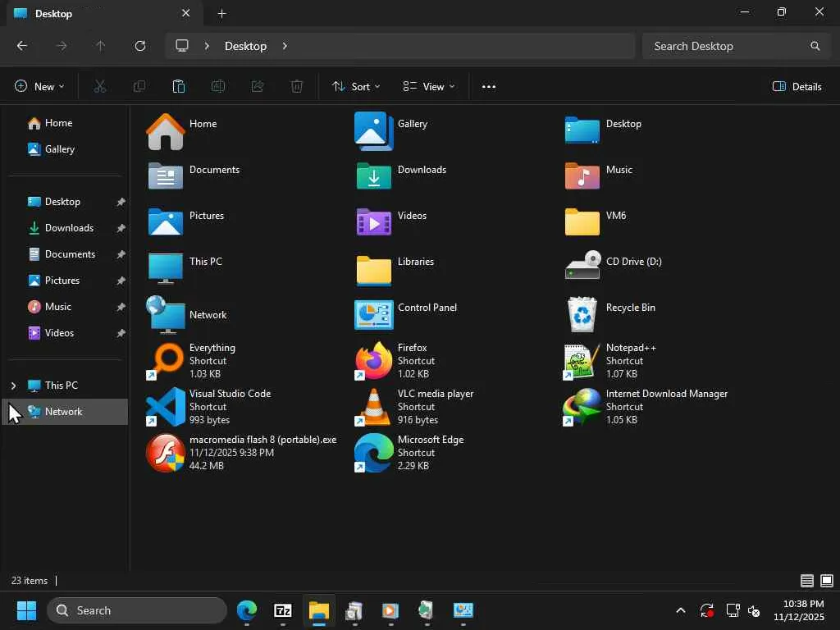This screenshot has height=630, width=840.
Task: Unpin Videos via its pin icon
Action: (x=121, y=333)
